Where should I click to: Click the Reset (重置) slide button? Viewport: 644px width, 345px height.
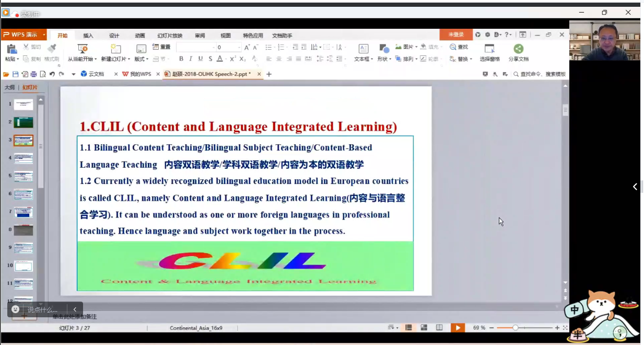point(161,47)
